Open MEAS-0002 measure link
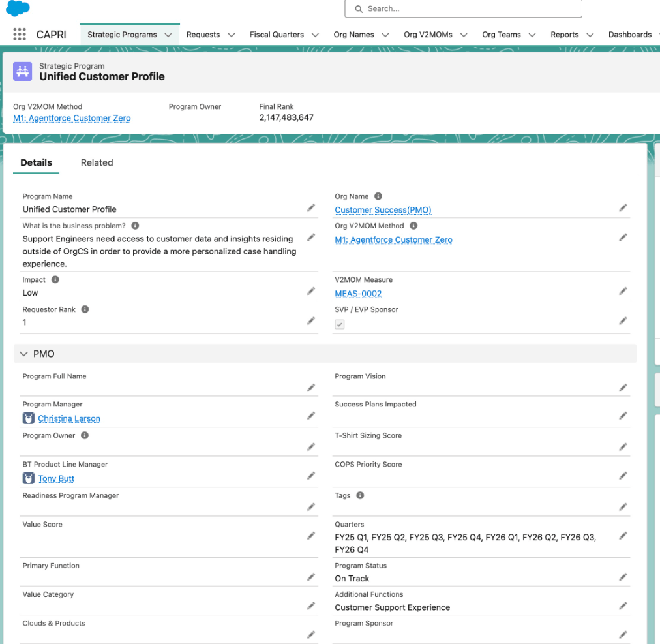The image size is (660, 644). [x=358, y=294]
